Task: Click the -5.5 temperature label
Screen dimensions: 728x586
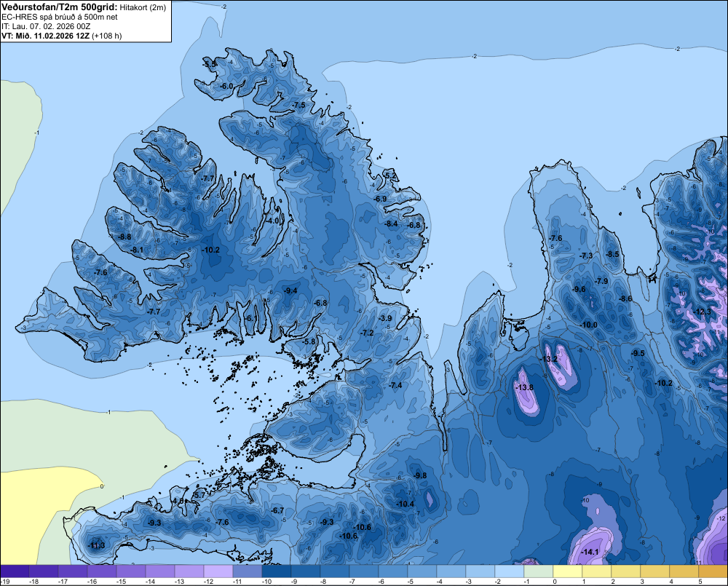Action: pos(210,64)
